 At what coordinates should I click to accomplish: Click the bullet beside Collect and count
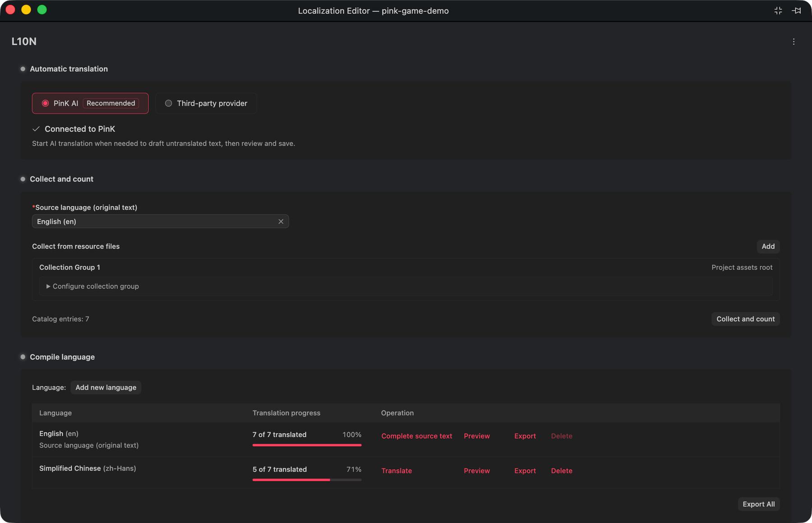coord(23,179)
